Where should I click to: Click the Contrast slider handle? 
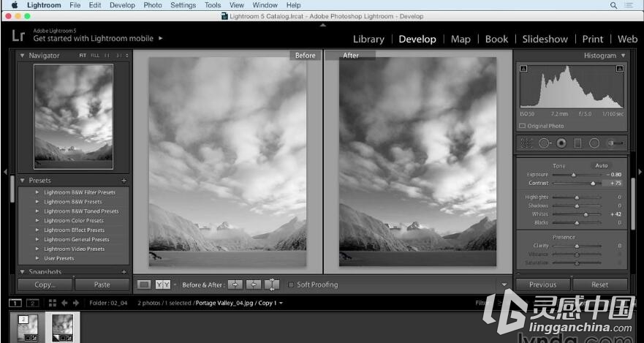(593, 184)
